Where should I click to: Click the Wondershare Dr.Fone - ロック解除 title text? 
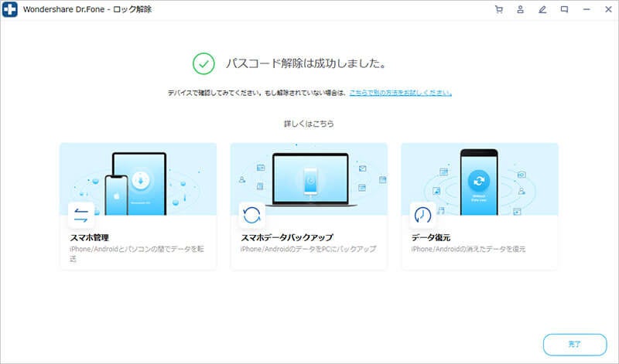point(87,9)
